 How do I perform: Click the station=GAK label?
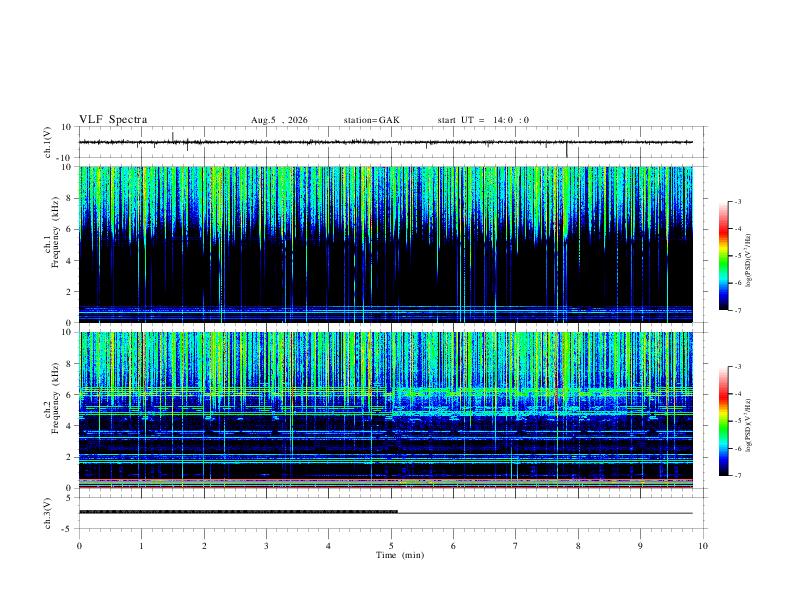tap(371, 120)
